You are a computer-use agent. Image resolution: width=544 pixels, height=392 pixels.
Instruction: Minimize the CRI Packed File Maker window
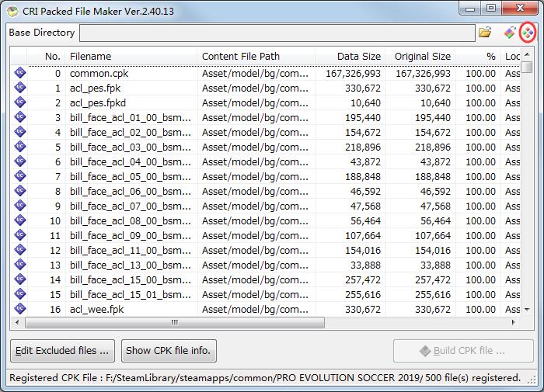click(x=470, y=9)
